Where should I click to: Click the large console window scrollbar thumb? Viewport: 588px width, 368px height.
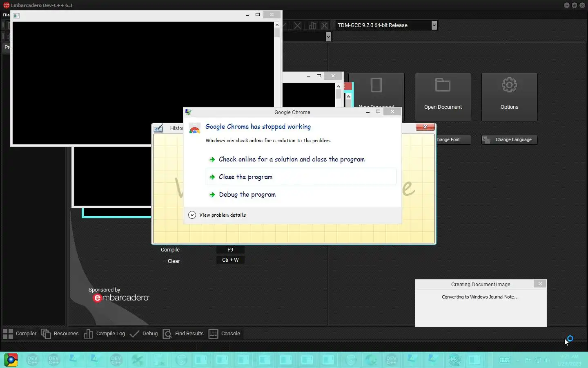pyautogui.click(x=277, y=33)
